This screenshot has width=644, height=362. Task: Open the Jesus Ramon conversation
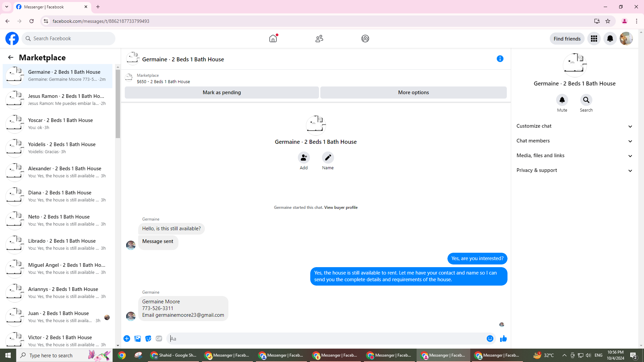(58, 100)
